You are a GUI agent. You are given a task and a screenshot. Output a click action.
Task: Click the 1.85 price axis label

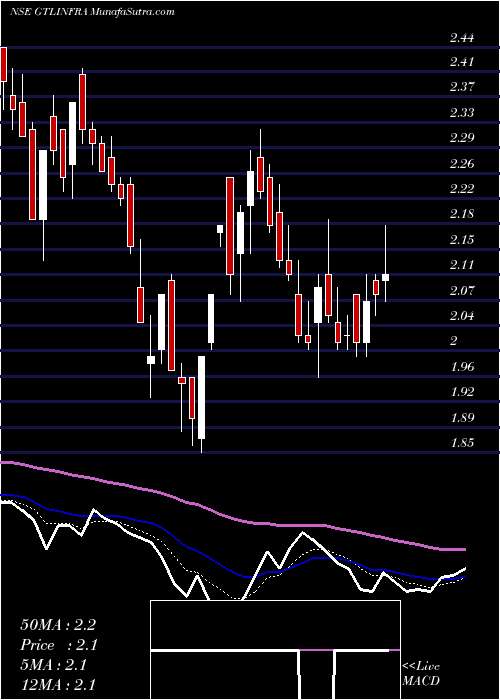tap(462, 443)
